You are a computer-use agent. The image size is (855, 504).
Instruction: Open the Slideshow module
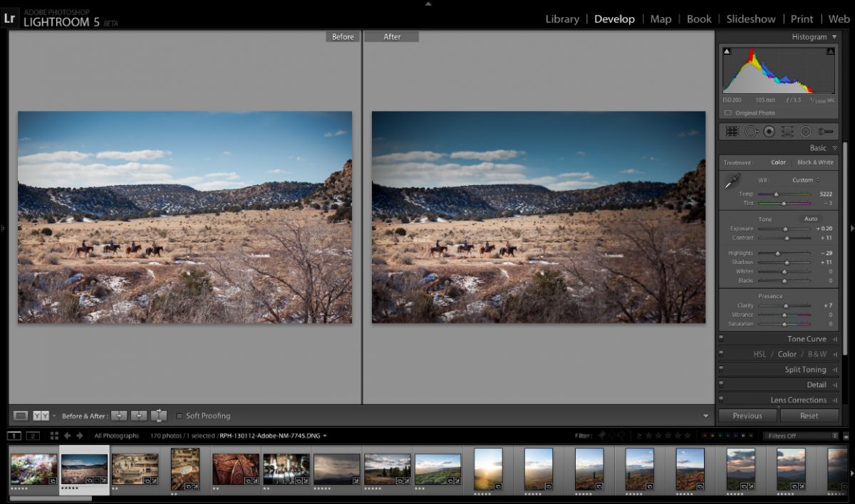(750, 19)
